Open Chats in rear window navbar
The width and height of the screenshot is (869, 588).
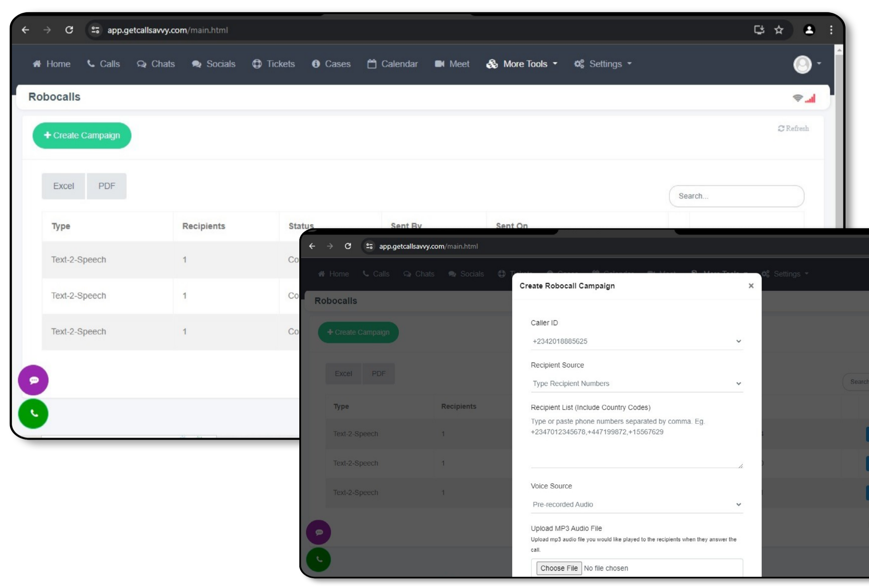coord(156,64)
